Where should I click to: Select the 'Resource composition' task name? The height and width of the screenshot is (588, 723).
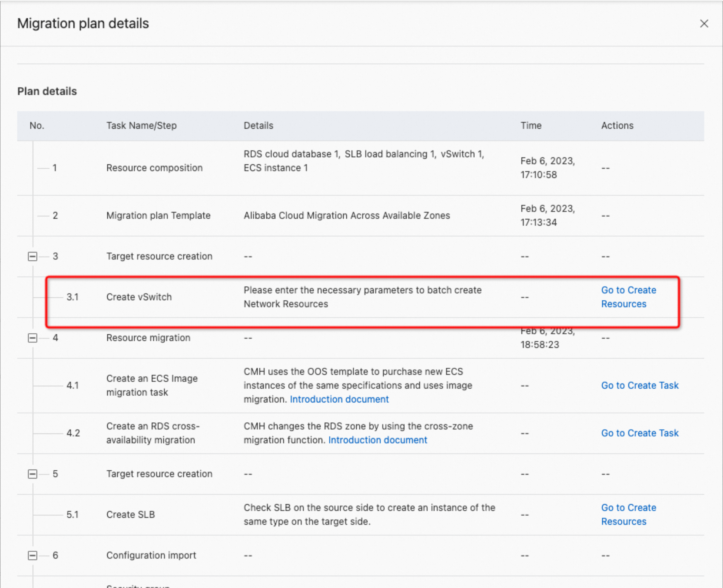(154, 168)
